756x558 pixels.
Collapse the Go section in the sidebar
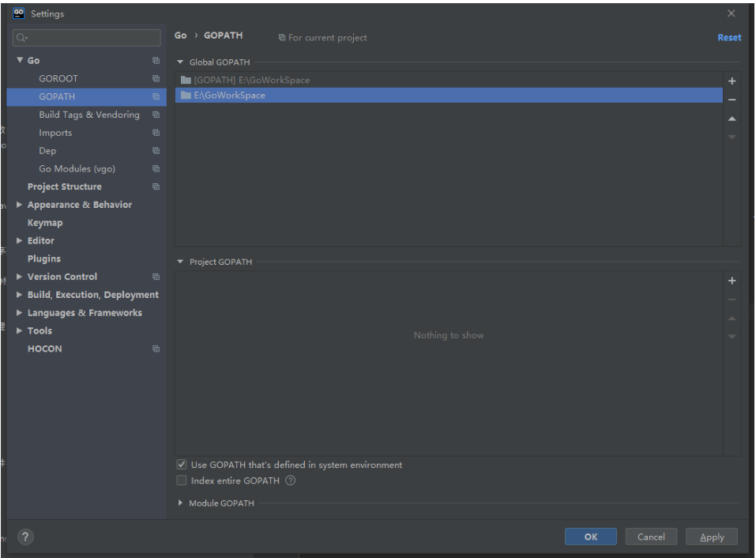pyautogui.click(x=19, y=60)
